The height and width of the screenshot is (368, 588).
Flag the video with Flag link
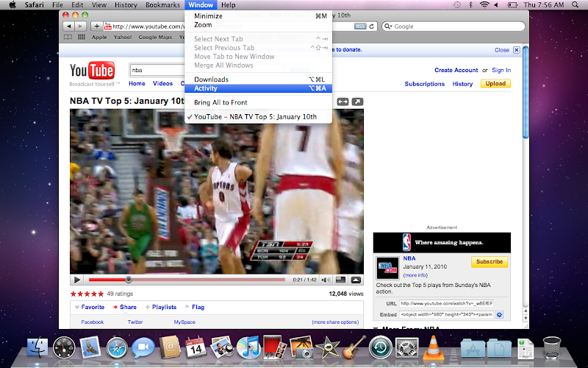point(198,307)
